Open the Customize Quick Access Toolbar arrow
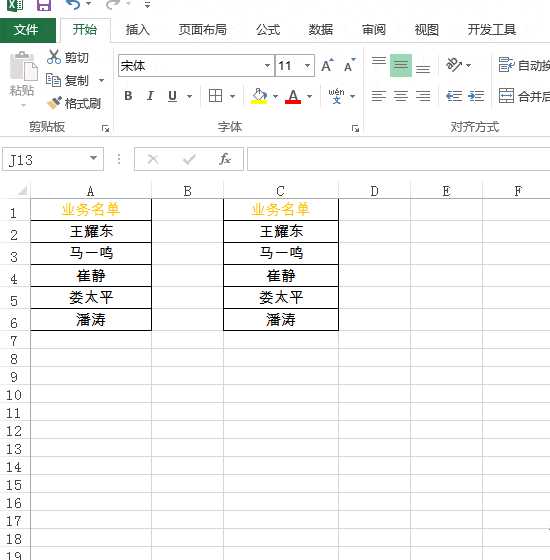This screenshot has width=550, height=560. (147, 5)
